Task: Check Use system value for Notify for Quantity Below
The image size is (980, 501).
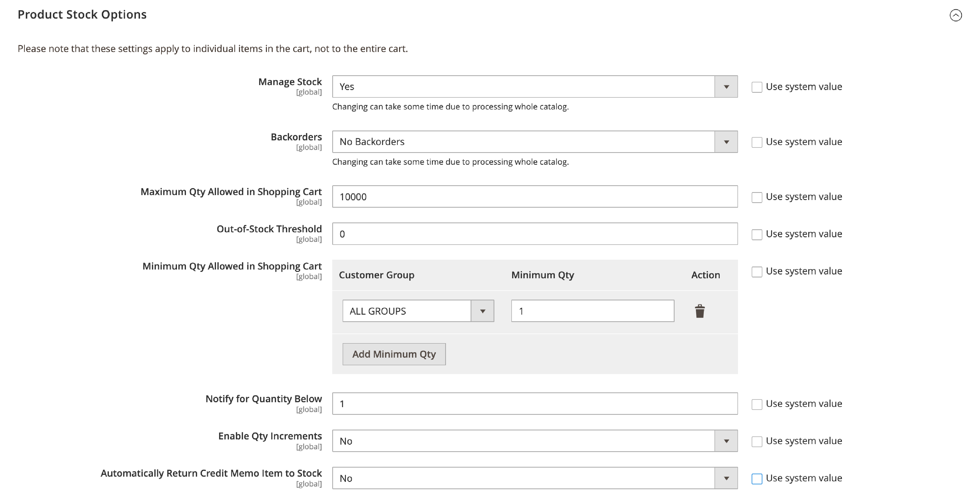Action: (x=757, y=404)
